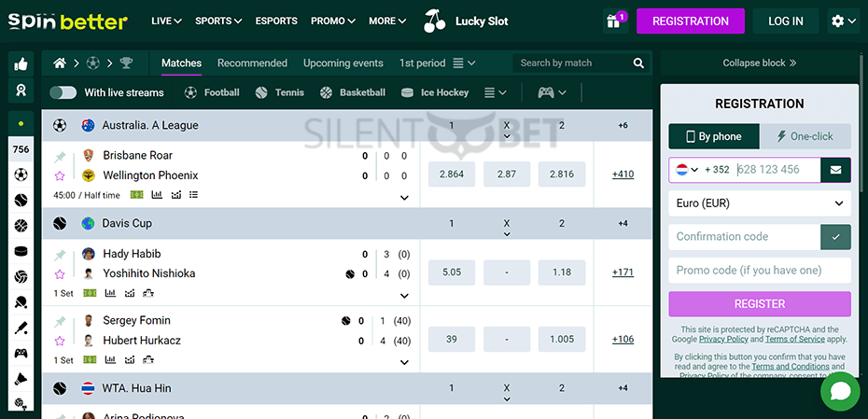This screenshot has width=868, height=419.
Task: Open the SPORTS dropdown menu
Action: [x=218, y=21]
